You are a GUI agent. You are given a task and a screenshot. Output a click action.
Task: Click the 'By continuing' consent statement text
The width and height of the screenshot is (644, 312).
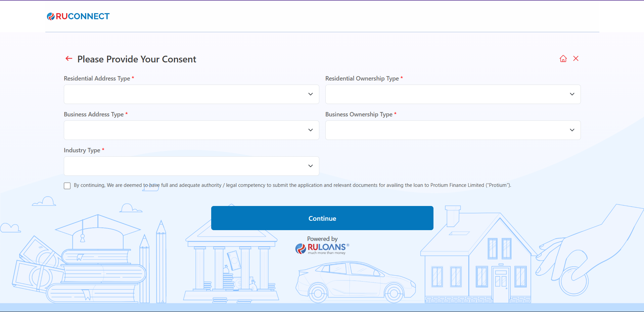[292, 185]
